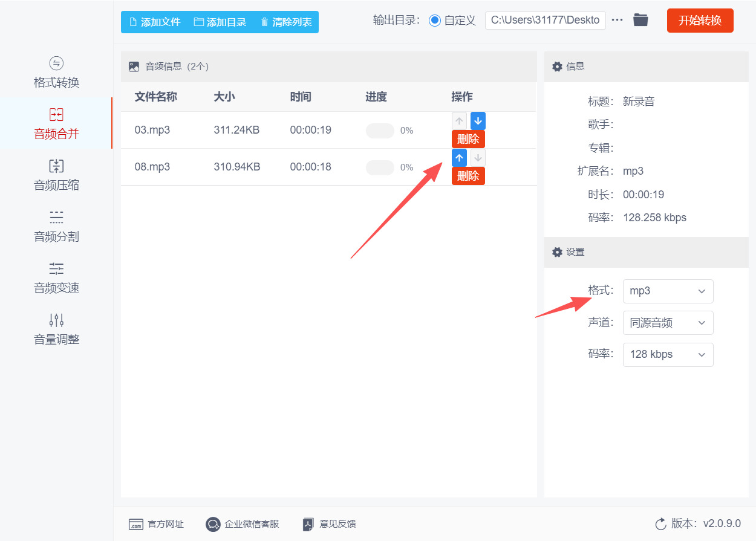Viewport: 756px width, 541px height.
Task: Select the 音频合并 audio merge tab
Action: coord(56,124)
